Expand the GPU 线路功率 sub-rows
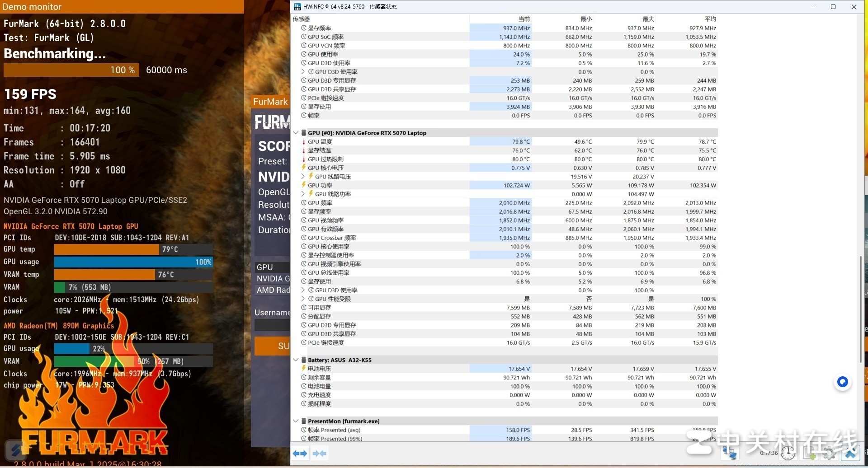868x468 pixels. click(303, 194)
